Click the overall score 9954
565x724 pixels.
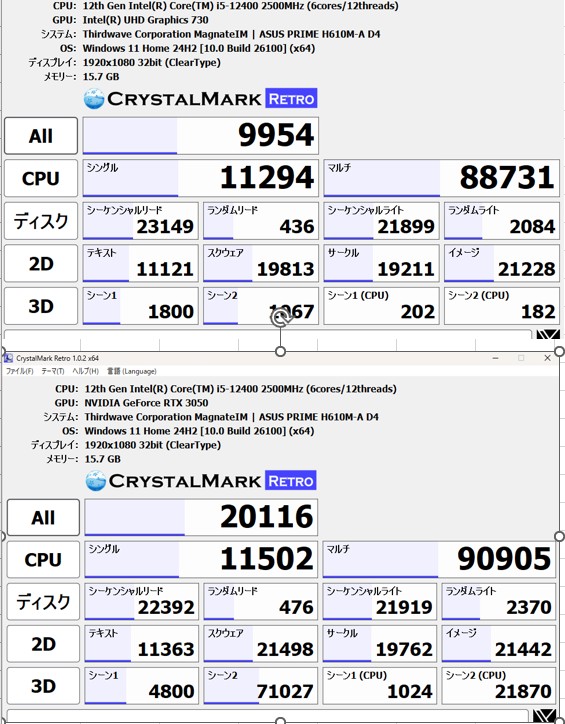tap(201, 136)
